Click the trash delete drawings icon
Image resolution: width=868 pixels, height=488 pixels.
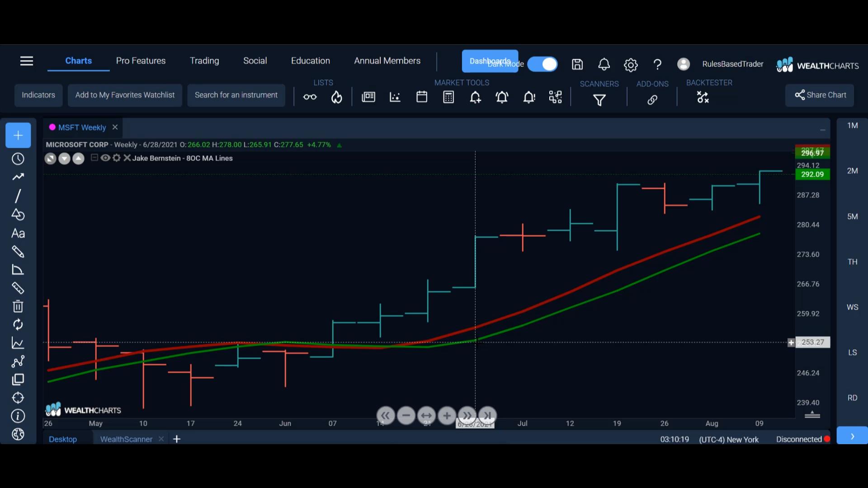(18, 306)
